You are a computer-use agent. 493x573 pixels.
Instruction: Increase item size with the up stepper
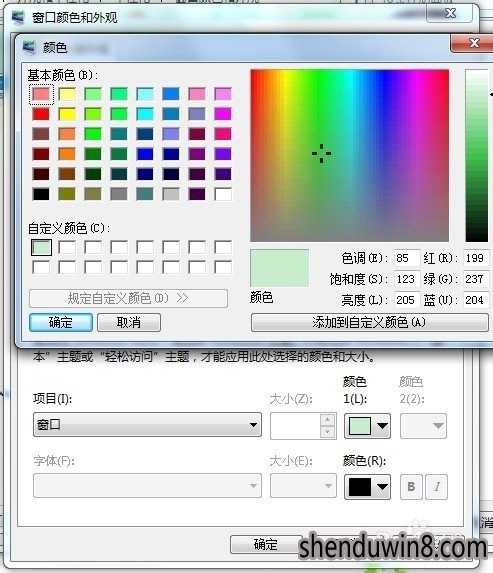(328, 420)
